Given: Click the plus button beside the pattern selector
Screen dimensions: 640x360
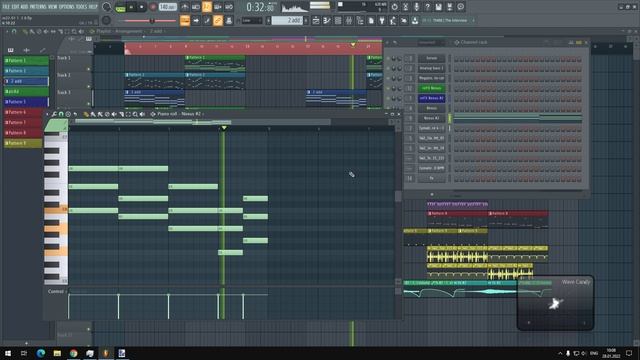Looking at the screenshot, I should point(306,20).
